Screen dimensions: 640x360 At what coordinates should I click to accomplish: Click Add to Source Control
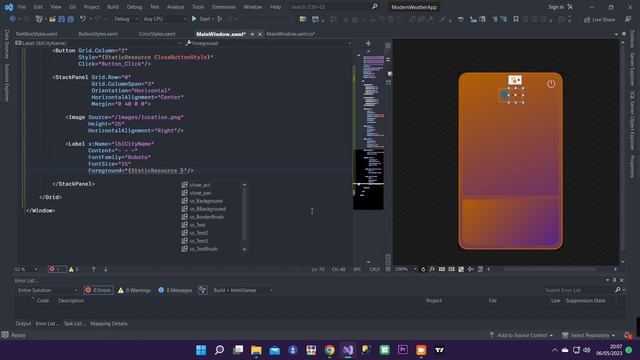521,335
